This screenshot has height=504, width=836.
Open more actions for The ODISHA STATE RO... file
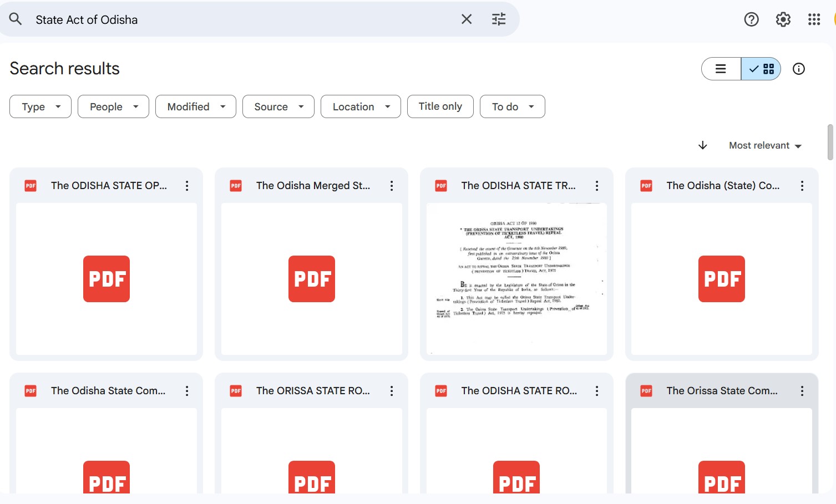click(x=597, y=391)
